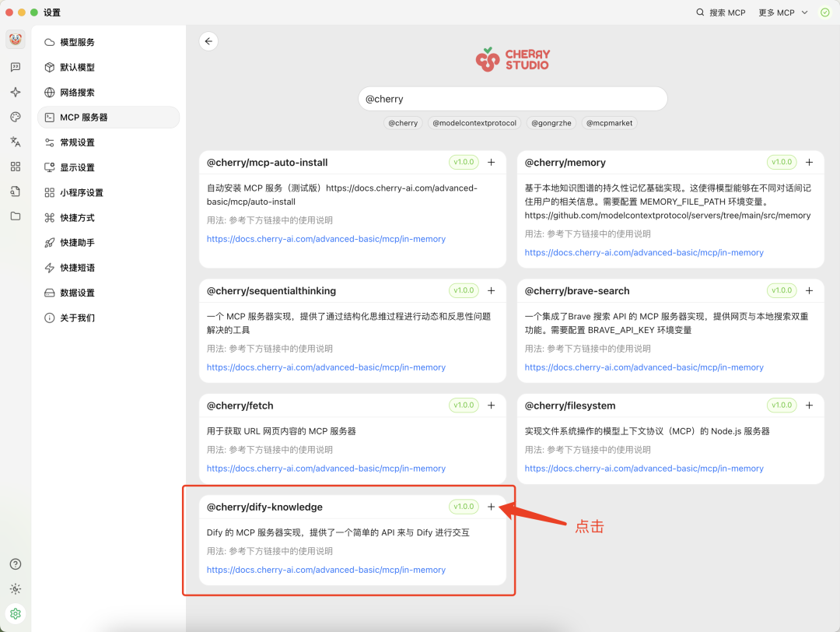
Task: Open docs link in @cherry/filesystem card
Action: (x=644, y=469)
